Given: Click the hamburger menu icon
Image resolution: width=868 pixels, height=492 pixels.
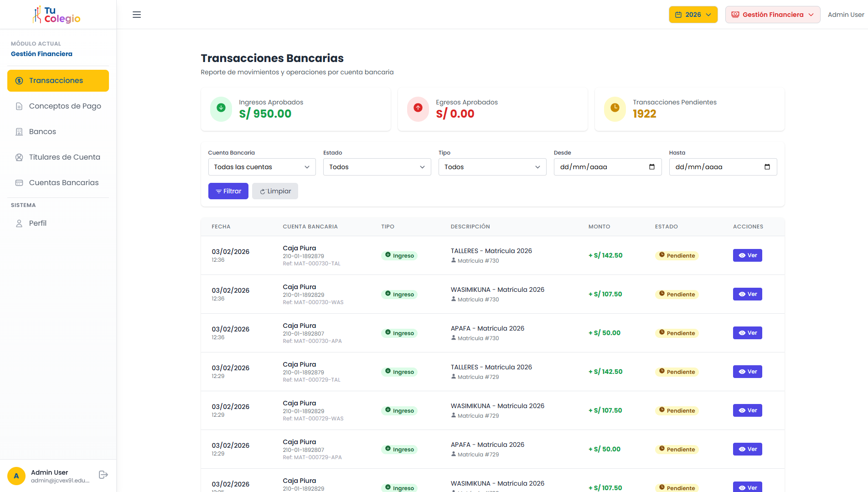Looking at the screenshot, I should [137, 15].
